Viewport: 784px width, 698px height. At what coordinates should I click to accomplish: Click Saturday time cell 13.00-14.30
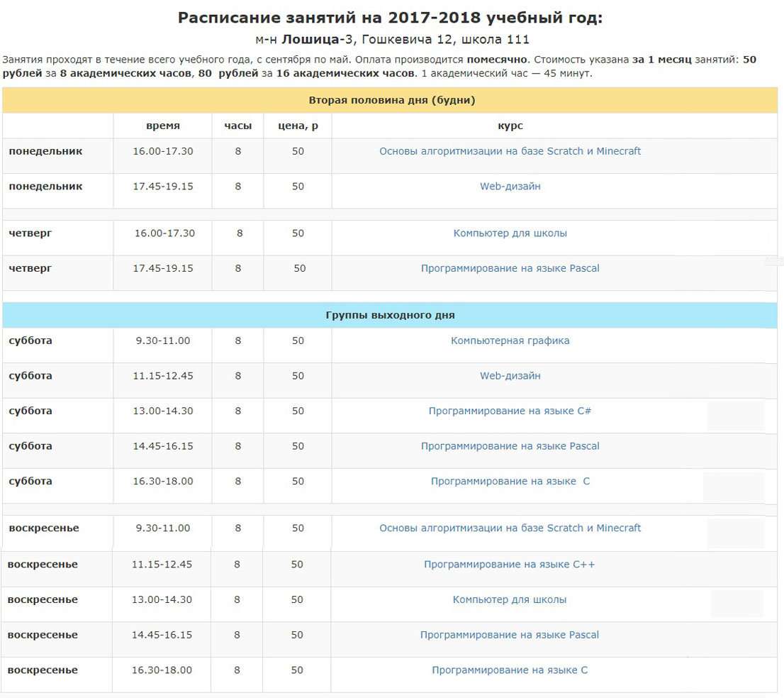[163, 411]
